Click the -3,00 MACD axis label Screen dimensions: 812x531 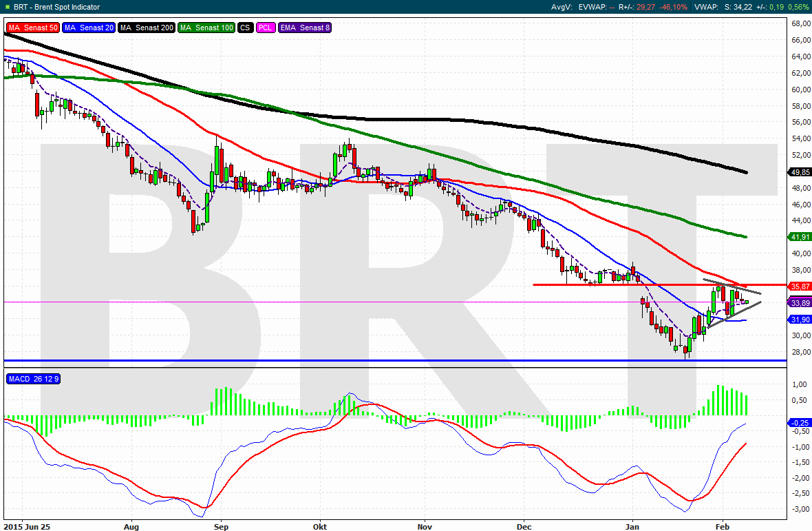799,509
